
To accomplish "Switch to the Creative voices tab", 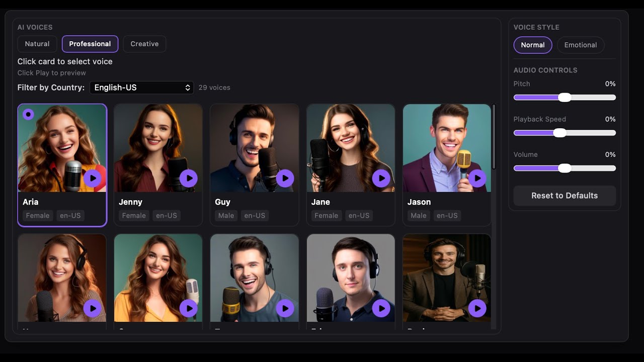I will tap(144, 44).
